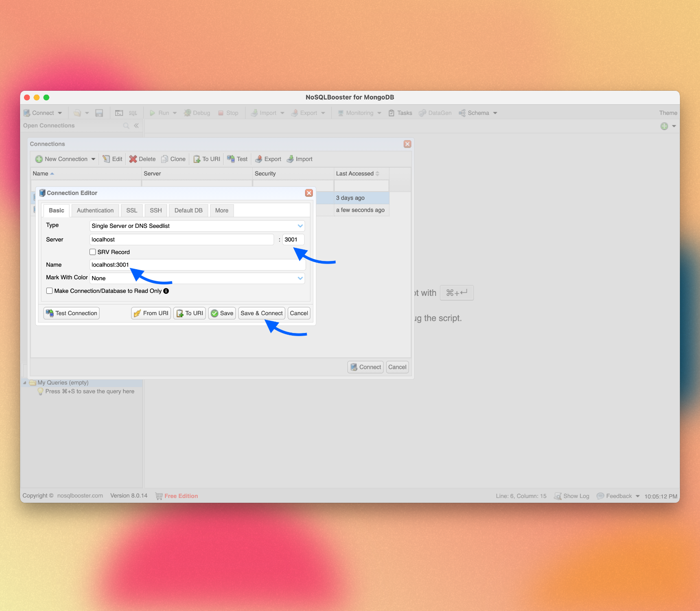700x611 pixels.
Task: Switch to the SSH tab
Action: coord(156,210)
